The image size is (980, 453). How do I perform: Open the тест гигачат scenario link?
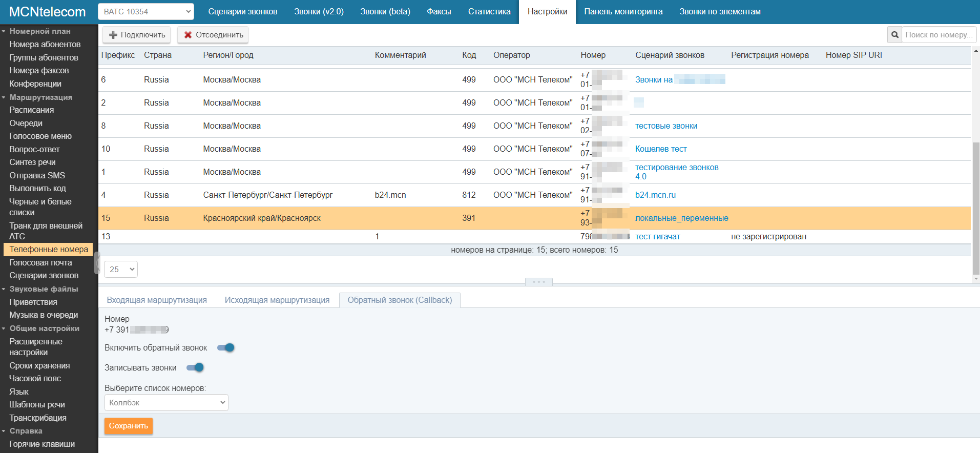pos(658,237)
